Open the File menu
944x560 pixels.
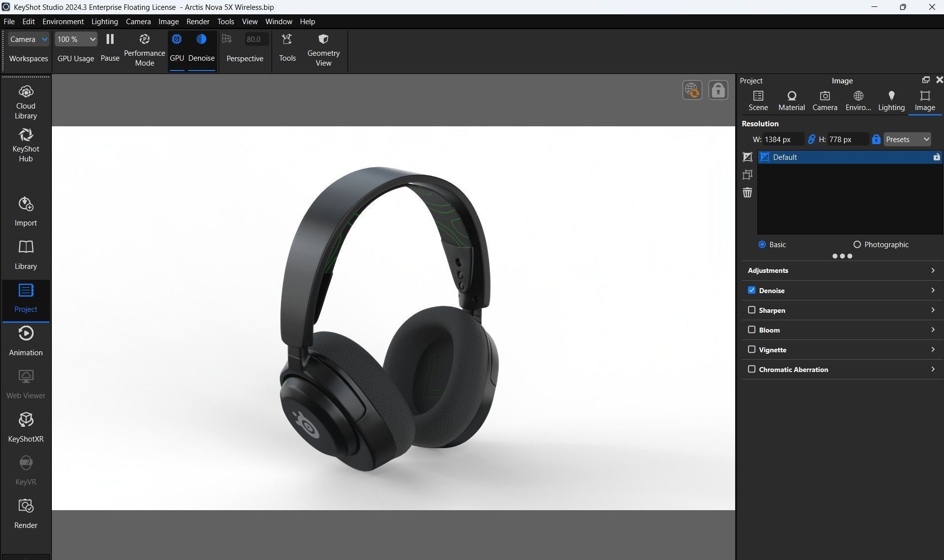point(9,22)
